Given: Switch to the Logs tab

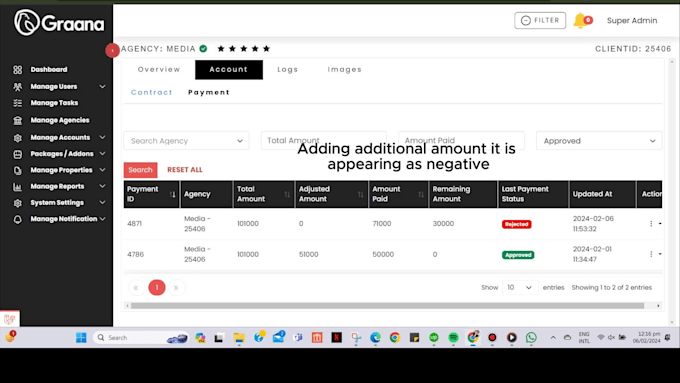Looking at the screenshot, I should [x=288, y=69].
